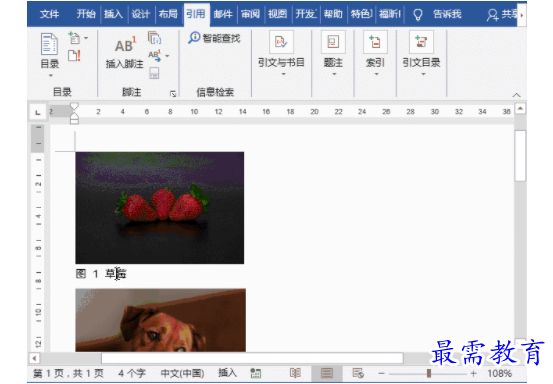This screenshot has height=384, width=553.
Task: Switch to the 布局 tab
Action: 168,14
